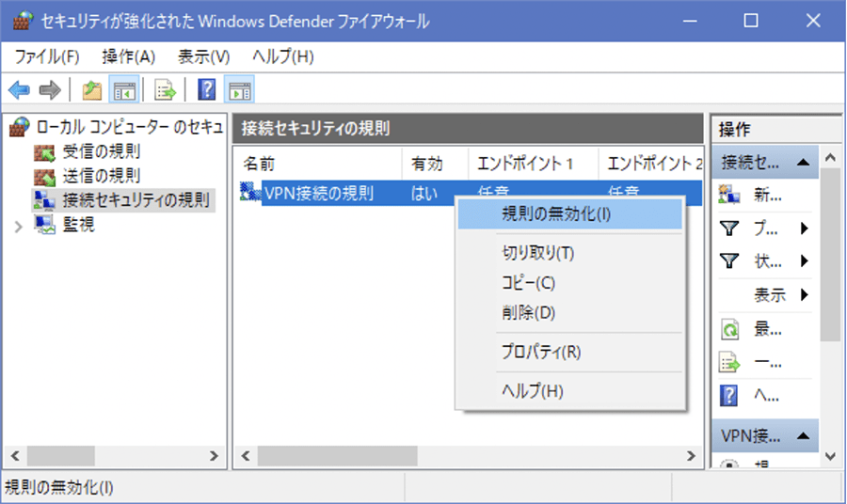Open the 状... filter submenu arrow
847x504 pixels.
point(805,261)
